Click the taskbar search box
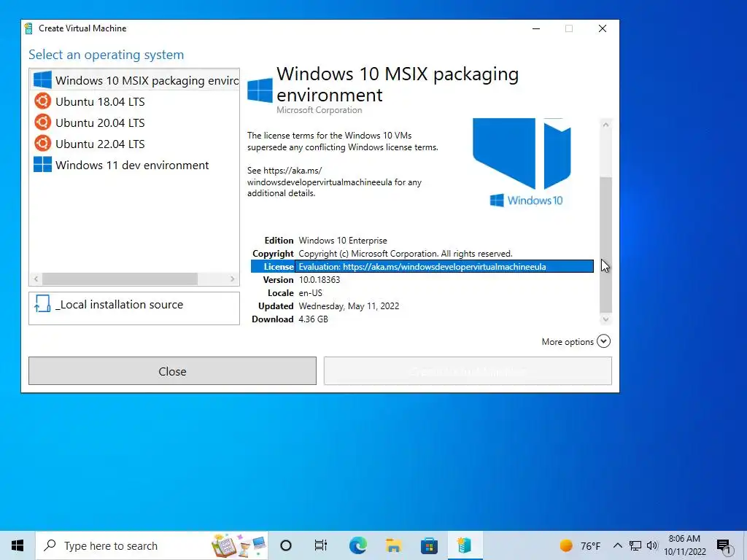The height and width of the screenshot is (560, 747). (x=152, y=545)
